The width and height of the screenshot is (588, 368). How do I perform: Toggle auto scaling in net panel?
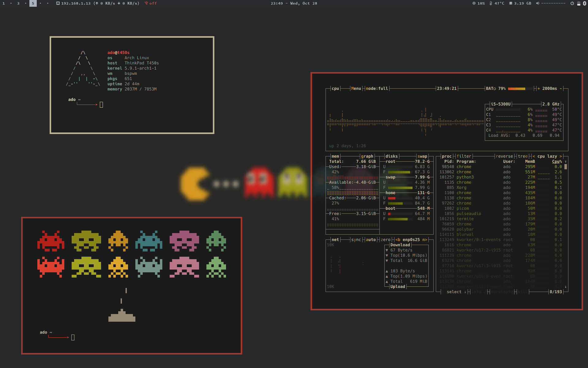click(371, 240)
